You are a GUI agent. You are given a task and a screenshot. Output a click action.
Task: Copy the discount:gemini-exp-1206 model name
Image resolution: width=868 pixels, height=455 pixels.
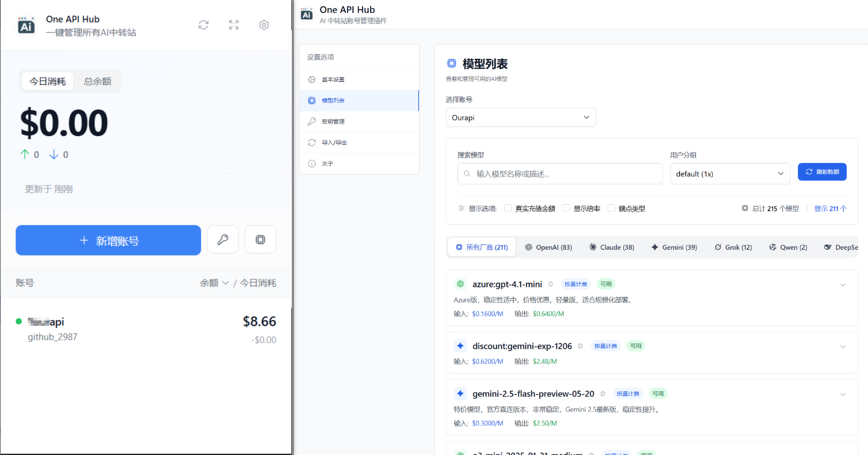pyautogui.click(x=580, y=346)
